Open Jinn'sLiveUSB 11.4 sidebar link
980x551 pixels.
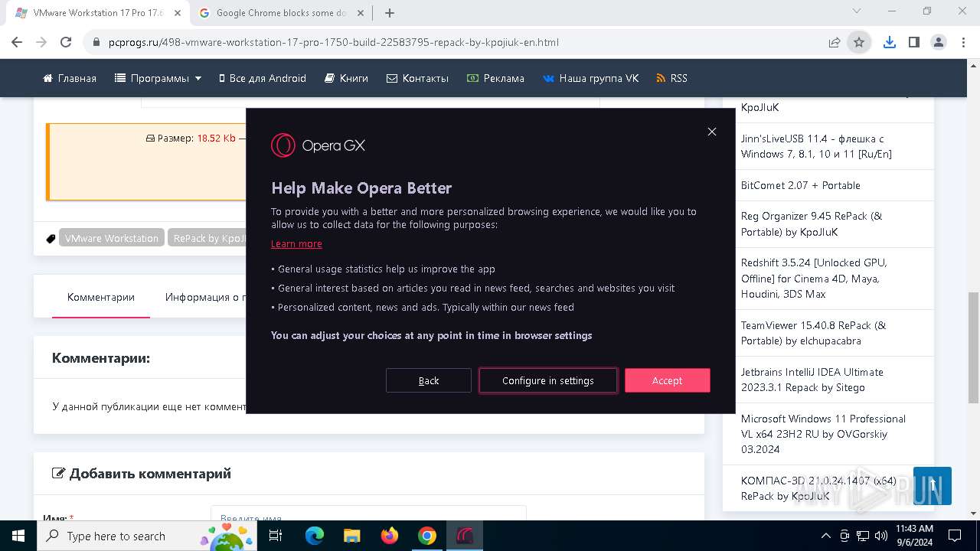point(816,146)
